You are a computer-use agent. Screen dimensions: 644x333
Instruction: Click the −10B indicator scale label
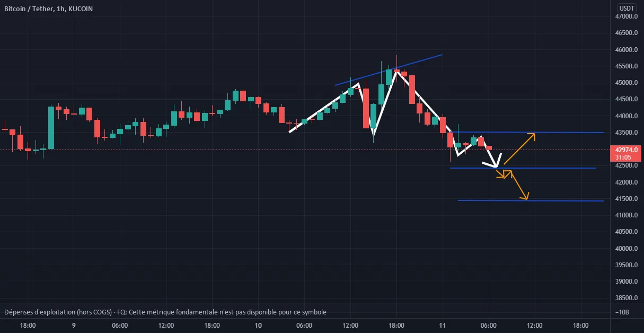point(628,312)
